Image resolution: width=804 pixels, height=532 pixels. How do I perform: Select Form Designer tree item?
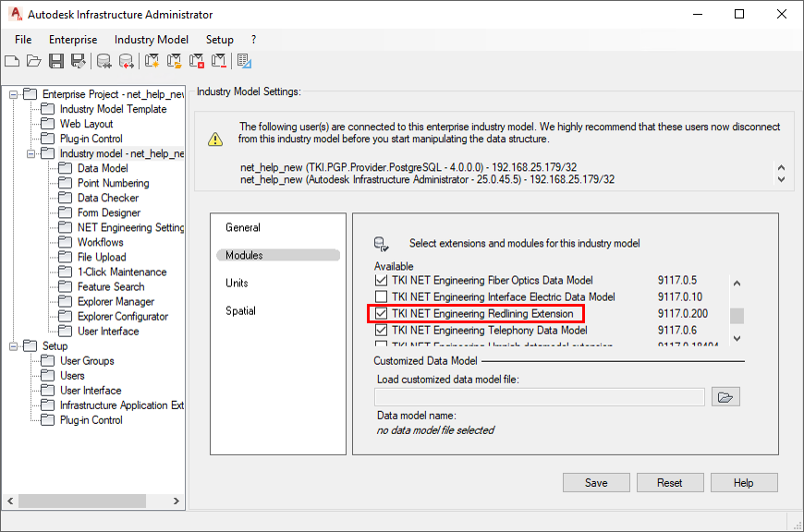109,212
